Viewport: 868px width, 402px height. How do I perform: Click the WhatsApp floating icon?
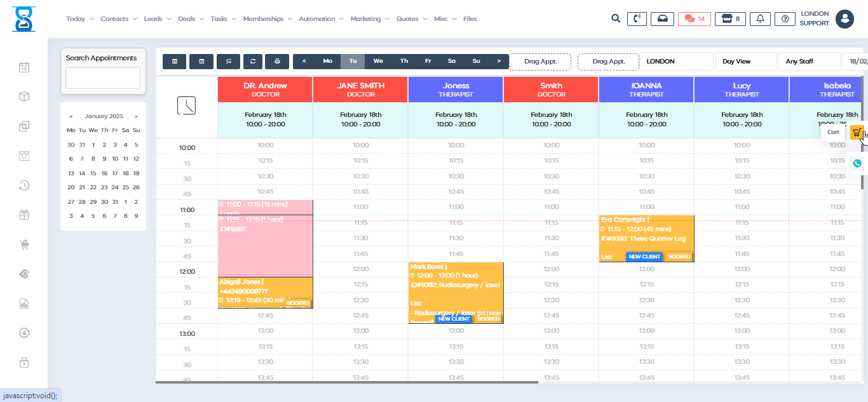[x=857, y=163]
